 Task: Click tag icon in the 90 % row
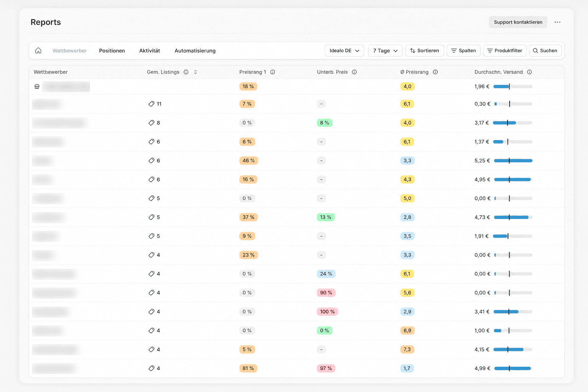tap(151, 293)
